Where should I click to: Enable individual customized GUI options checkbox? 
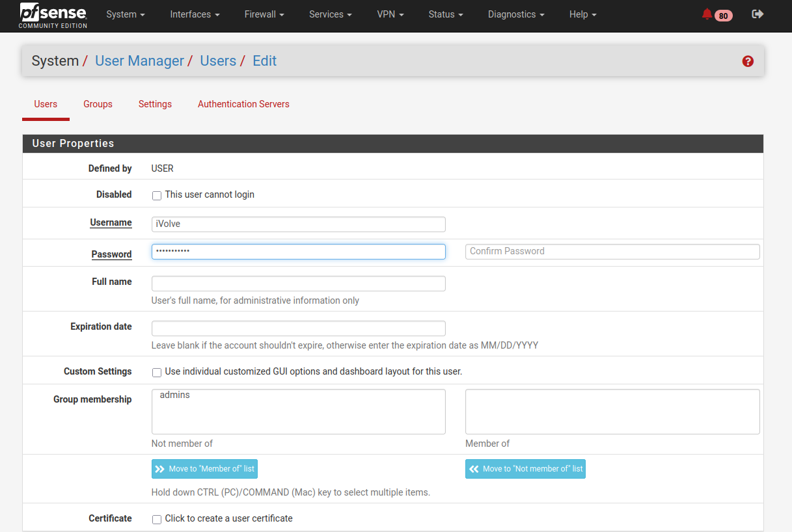point(157,373)
